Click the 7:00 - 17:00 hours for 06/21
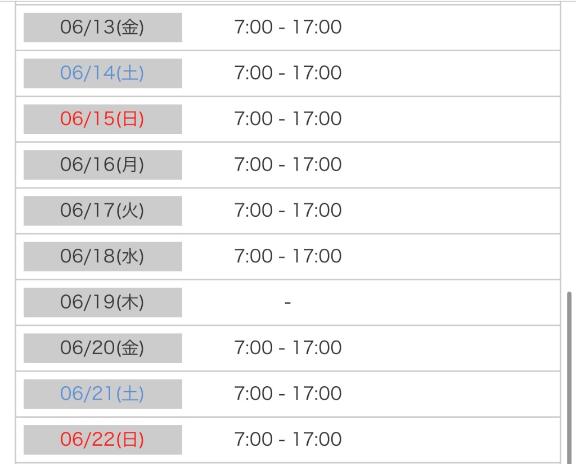 click(x=288, y=393)
